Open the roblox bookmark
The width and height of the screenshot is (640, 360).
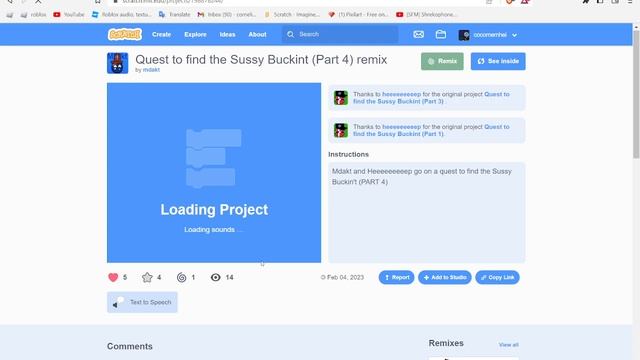coord(33,14)
